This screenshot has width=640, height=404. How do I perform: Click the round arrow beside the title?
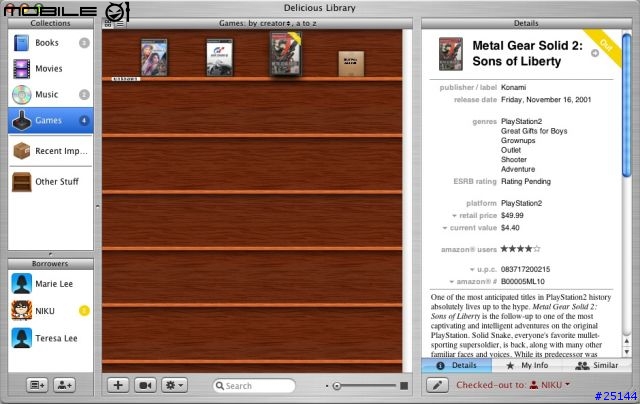(595, 53)
